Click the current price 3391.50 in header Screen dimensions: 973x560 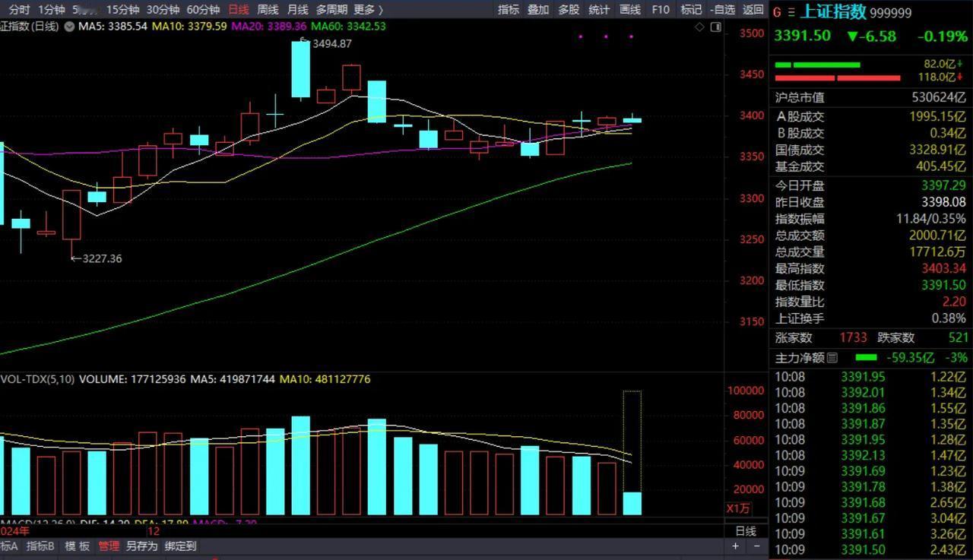coord(802,36)
